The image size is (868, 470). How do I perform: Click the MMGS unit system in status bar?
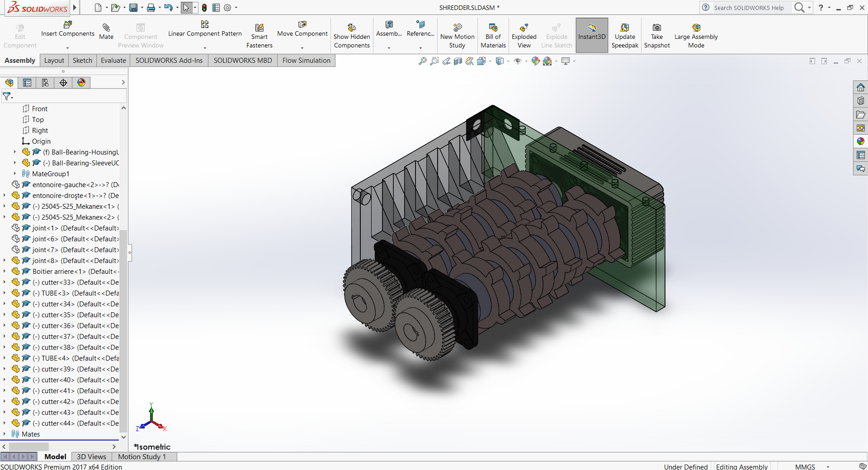(805, 466)
